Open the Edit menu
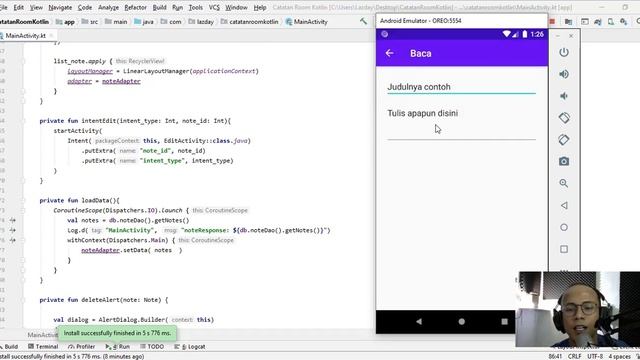 coord(18,7)
